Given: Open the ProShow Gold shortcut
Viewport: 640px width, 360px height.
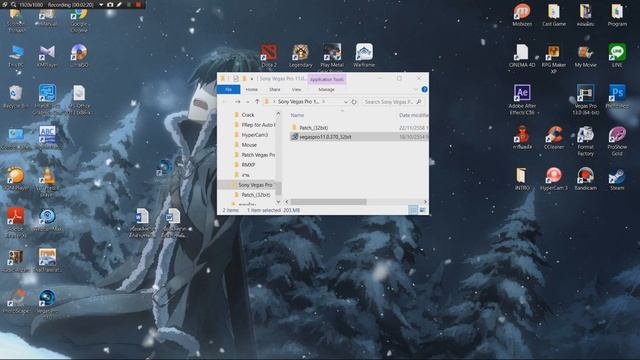Looking at the screenshot, I should click(617, 141).
